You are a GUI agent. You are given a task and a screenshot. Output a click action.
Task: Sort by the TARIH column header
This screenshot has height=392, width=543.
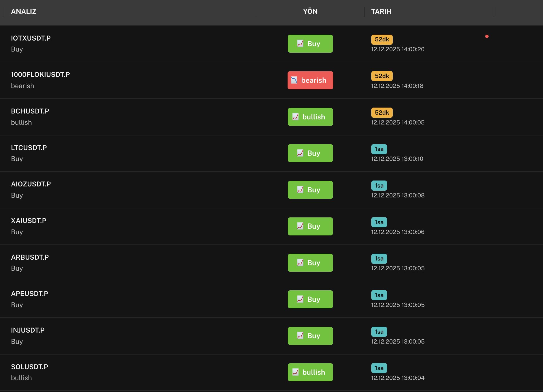pyautogui.click(x=381, y=12)
